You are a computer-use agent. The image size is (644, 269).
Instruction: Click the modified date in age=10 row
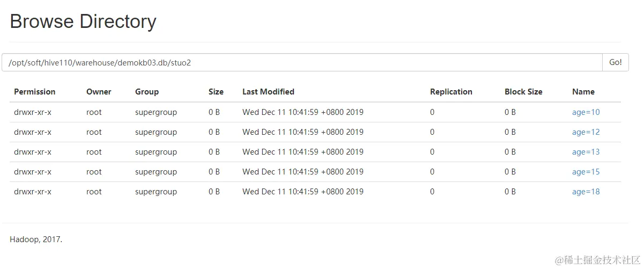[303, 112]
